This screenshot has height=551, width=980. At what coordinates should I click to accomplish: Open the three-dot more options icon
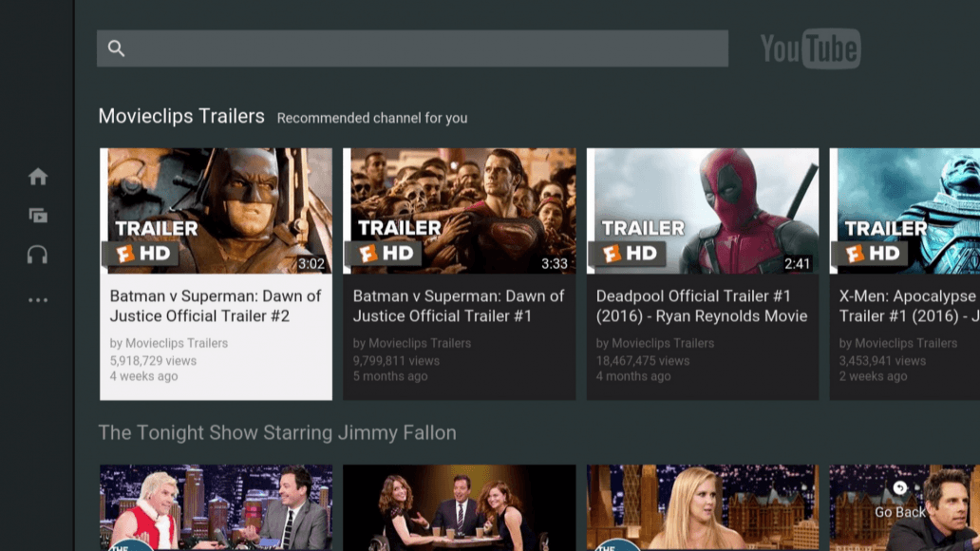(38, 300)
